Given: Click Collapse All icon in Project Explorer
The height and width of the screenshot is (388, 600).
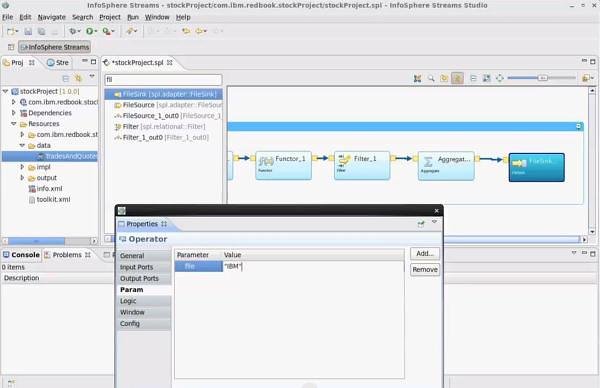Looking at the screenshot, I should pyautogui.click(x=66, y=78).
